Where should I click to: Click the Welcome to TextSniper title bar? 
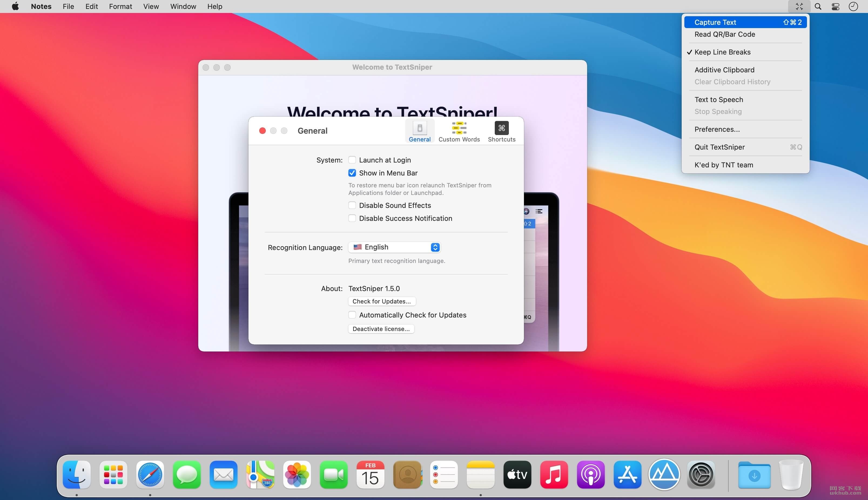pyautogui.click(x=392, y=67)
